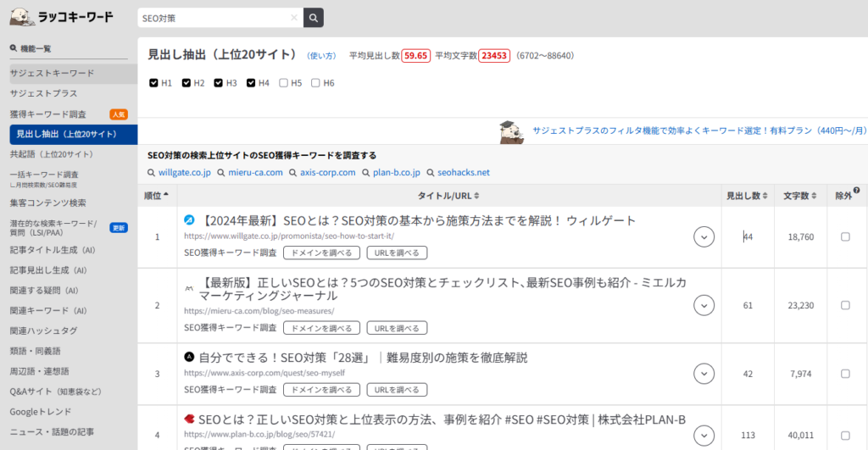Click the 平均文字数 value 23453

pos(494,56)
